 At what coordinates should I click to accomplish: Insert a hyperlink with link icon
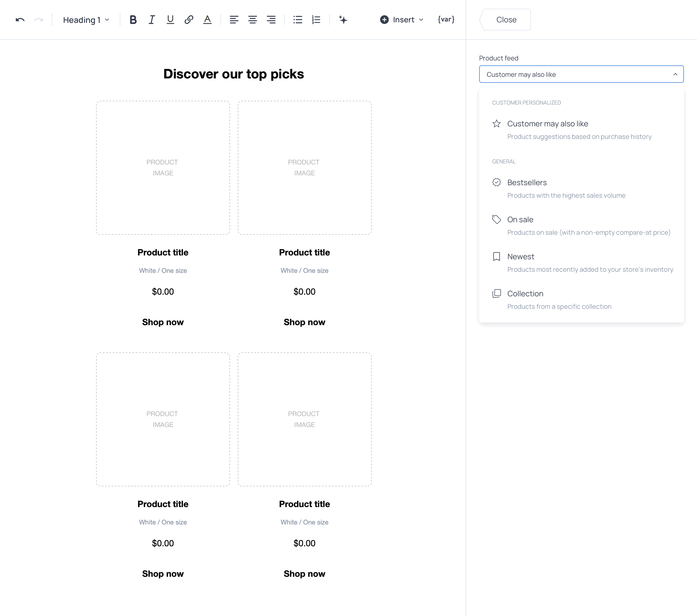(x=189, y=20)
